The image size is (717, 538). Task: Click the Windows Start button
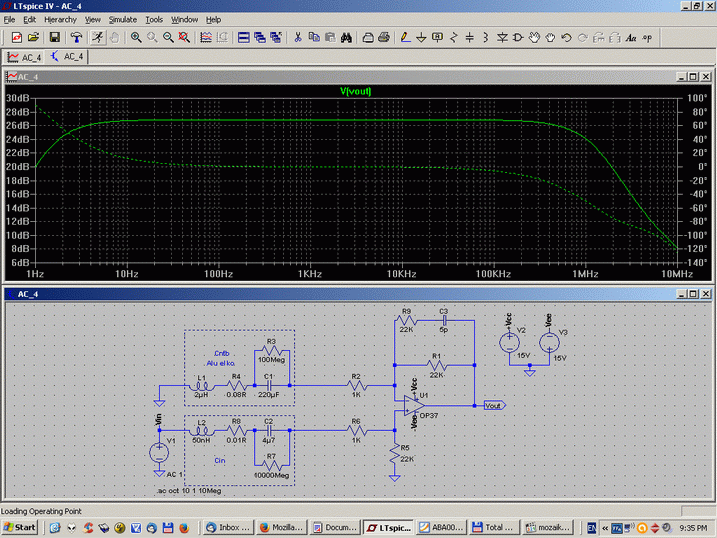coord(20,527)
